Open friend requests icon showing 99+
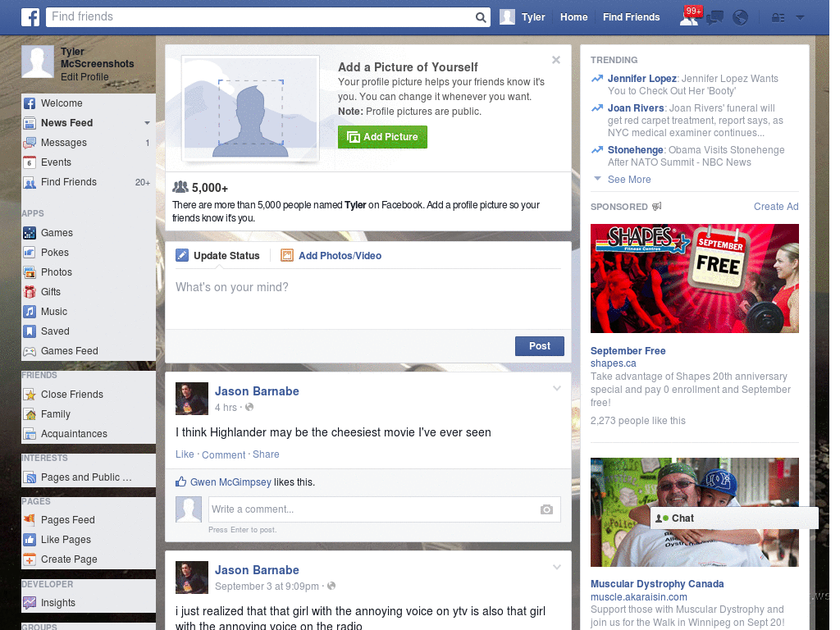Screen dimensions: 840x630 click(x=689, y=17)
